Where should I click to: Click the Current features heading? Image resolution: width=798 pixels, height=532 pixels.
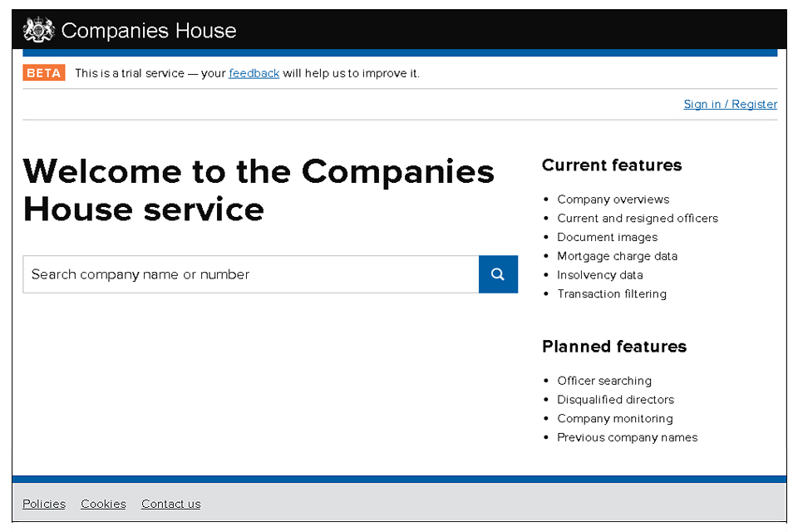click(x=611, y=165)
